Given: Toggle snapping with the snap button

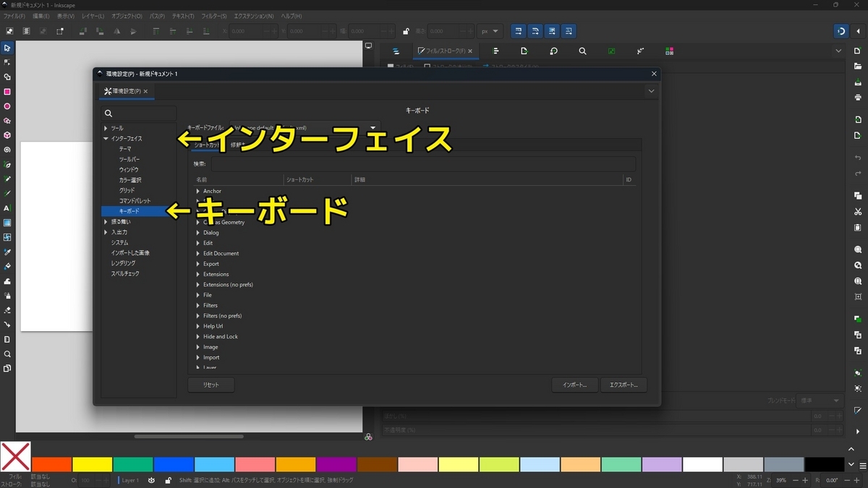Looking at the screenshot, I should click(x=841, y=31).
